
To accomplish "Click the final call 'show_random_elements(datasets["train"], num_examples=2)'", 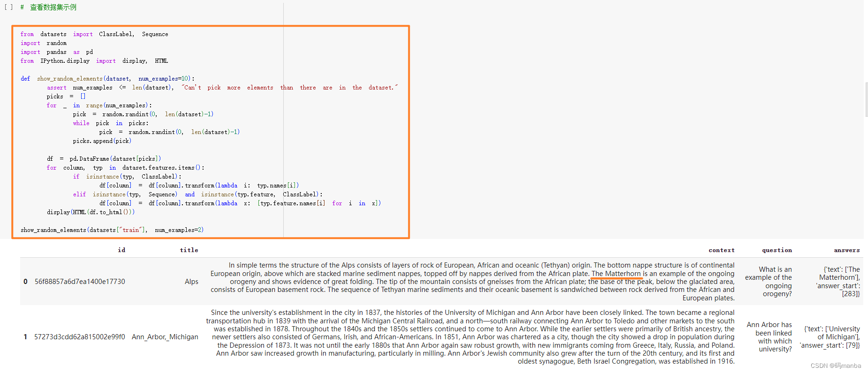I will 112,230.
